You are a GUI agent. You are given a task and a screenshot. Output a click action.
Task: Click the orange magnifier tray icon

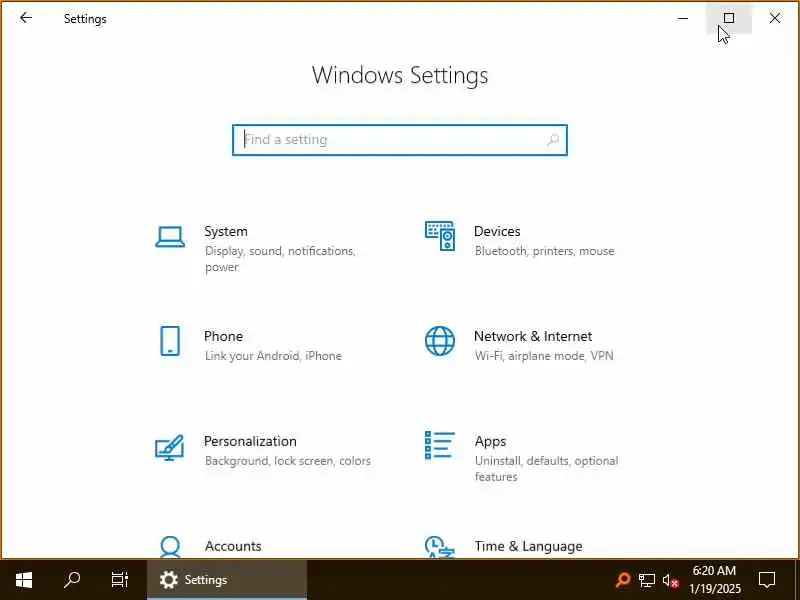[623, 580]
